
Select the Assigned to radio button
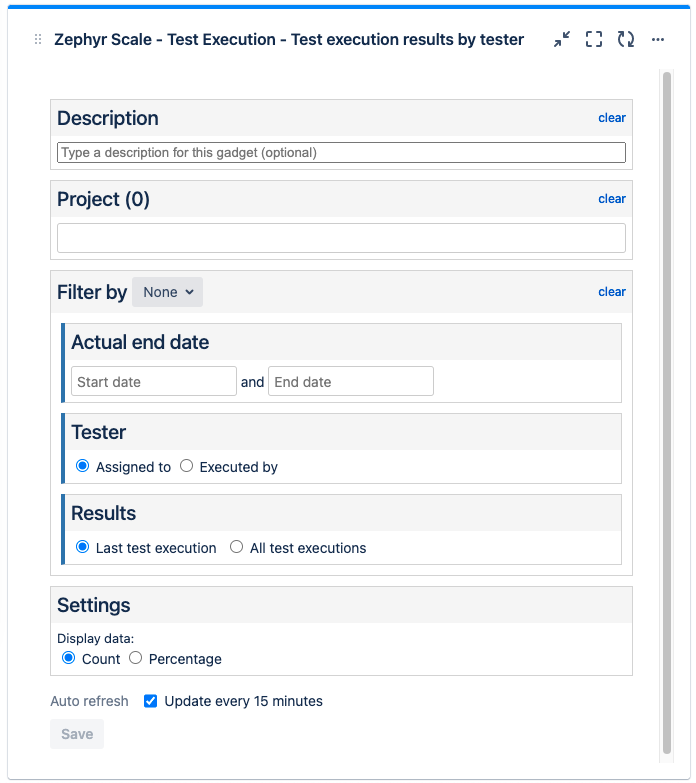pos(83,466)
